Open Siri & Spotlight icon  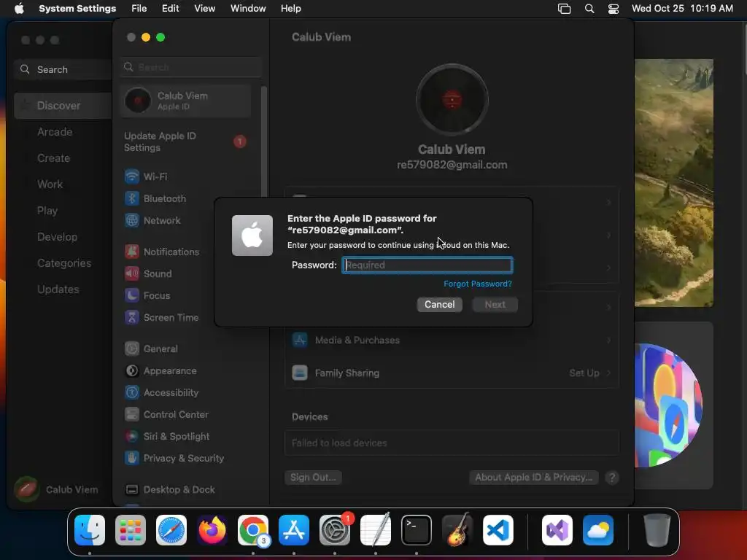(x=132, y=437)
